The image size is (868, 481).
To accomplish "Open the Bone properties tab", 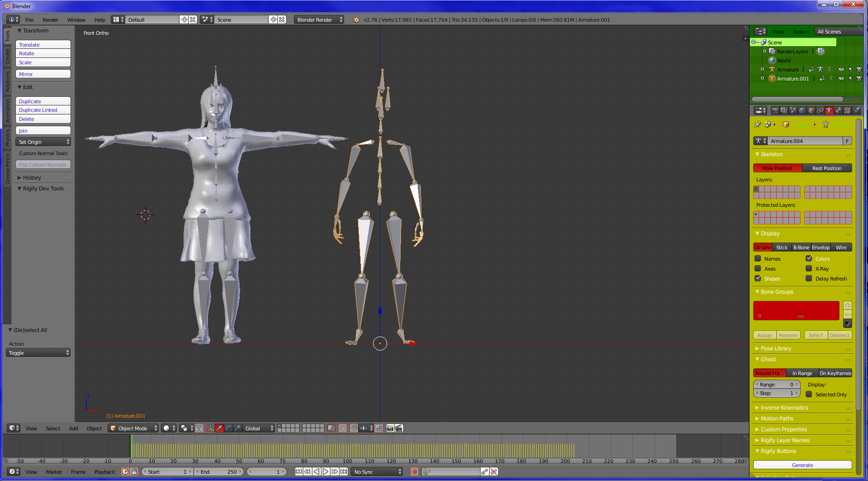I will (838, 110).
